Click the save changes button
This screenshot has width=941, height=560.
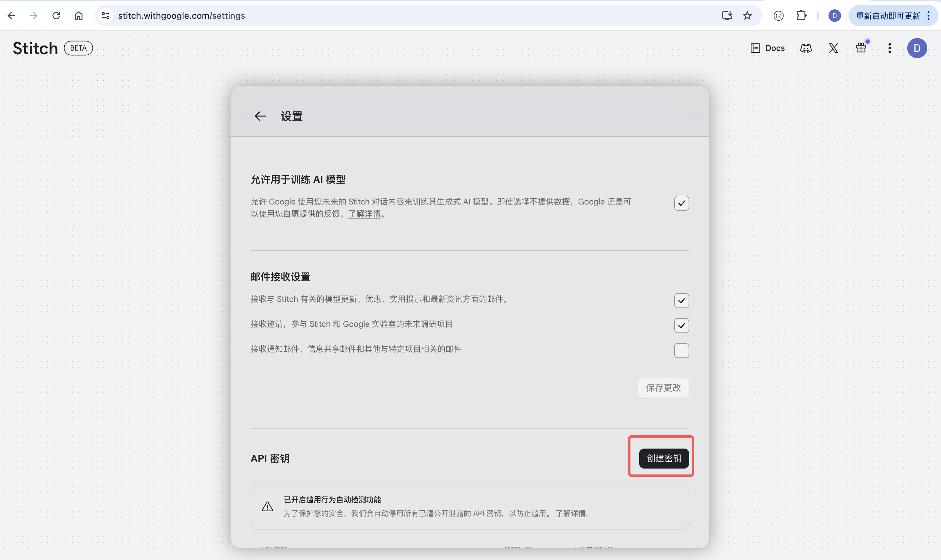[663, 388]
